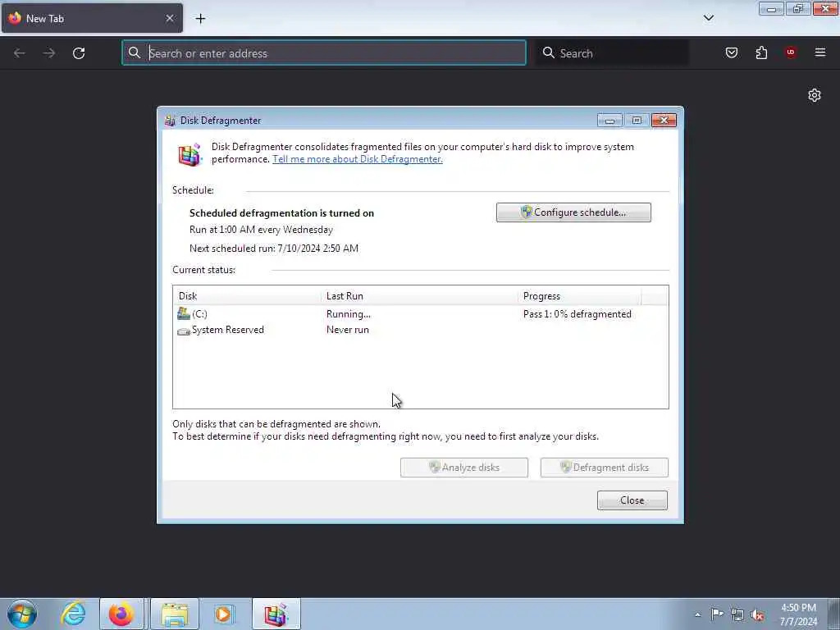Reload the page in Firefox
The image size is (840, 630).
tap(79, 53)
